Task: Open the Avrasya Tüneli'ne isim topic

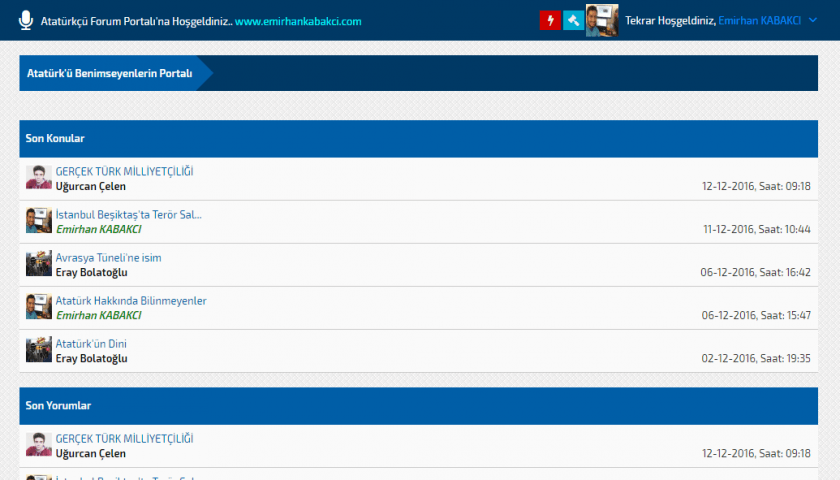Action: [x=108, y=257]
